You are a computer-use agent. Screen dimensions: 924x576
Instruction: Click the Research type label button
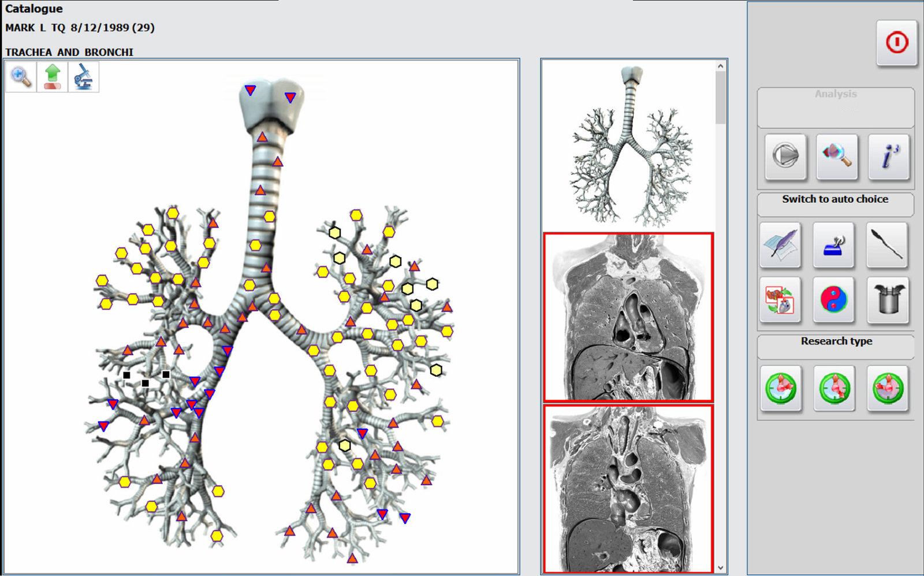pos(836,347)
